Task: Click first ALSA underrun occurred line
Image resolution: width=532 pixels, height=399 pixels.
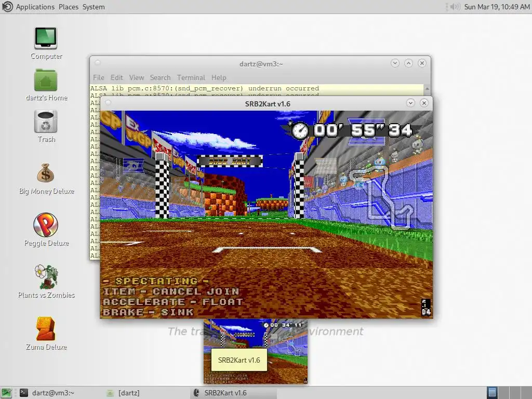Action: (x=205, y=88)
